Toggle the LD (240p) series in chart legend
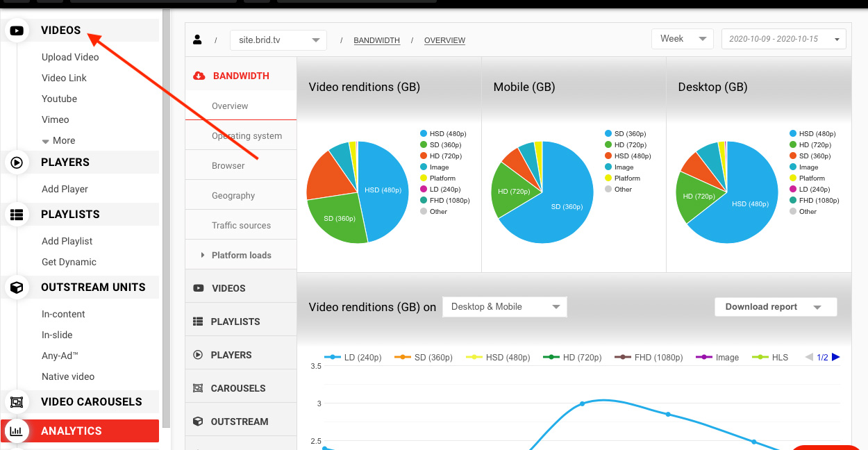 353,358
